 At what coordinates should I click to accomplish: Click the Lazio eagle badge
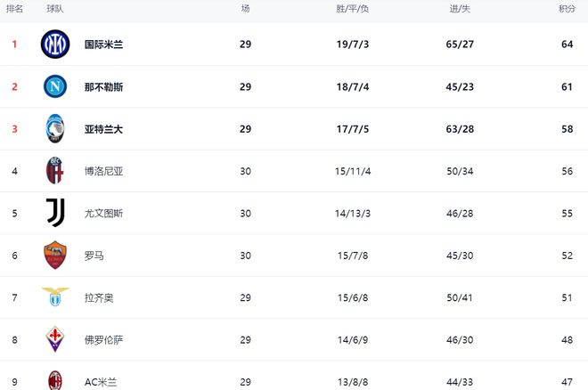55,297
